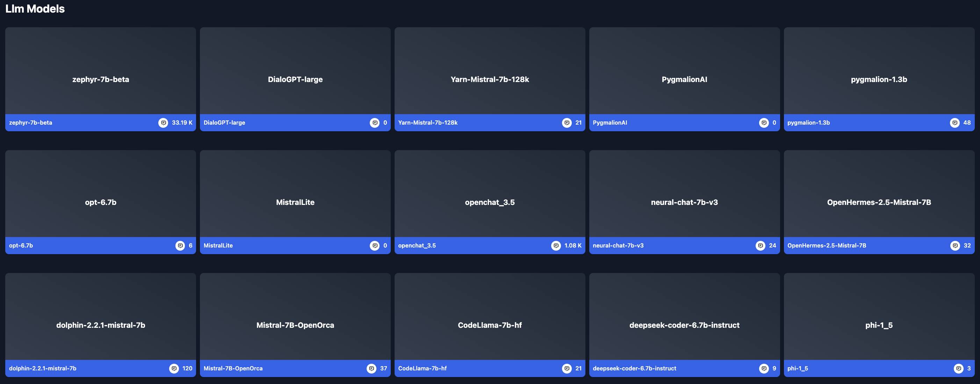
Task: Click the 24 count on neural-chat-7b-v3
Action: tap(773, 246)
